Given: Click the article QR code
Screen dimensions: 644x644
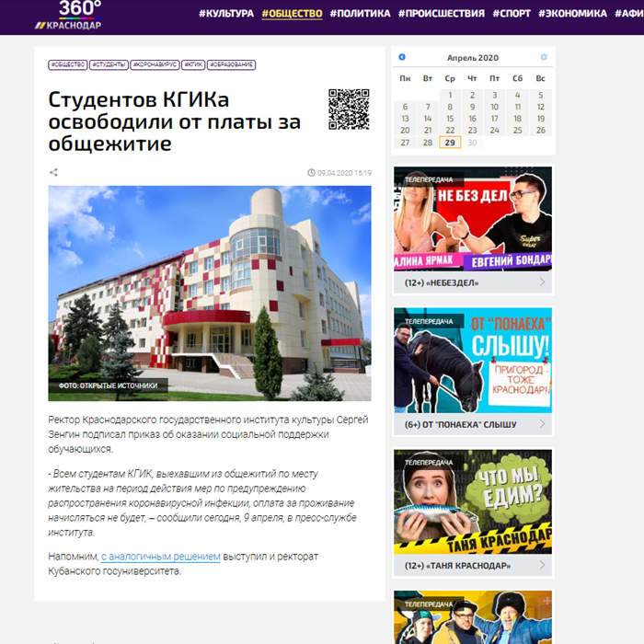Looking at the screenshot, I should (x=349, y=109).
